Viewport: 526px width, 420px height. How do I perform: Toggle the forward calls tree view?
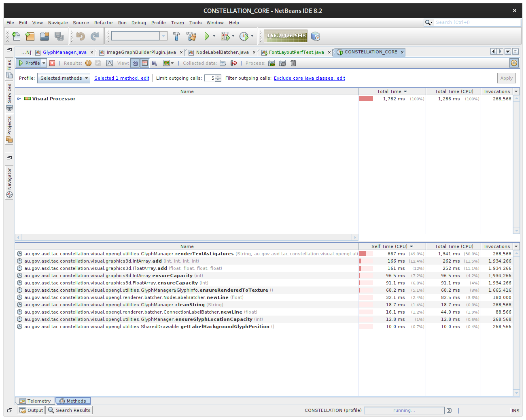coord(135,63)
